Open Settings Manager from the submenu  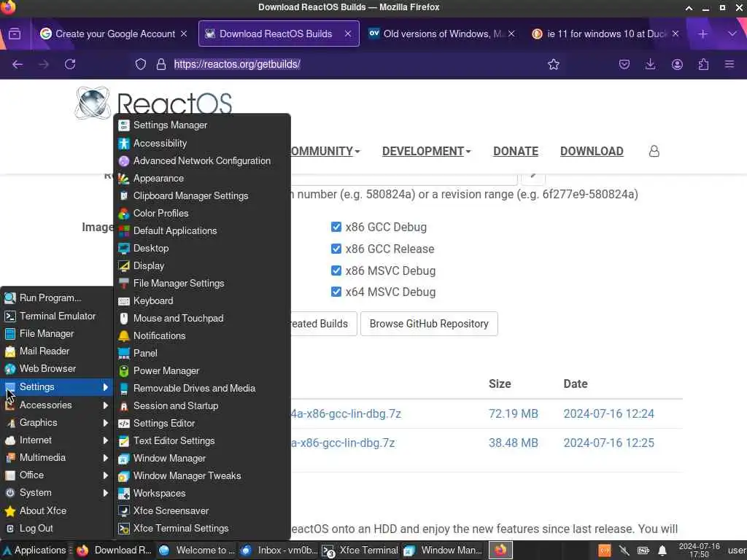coord(202,125)
